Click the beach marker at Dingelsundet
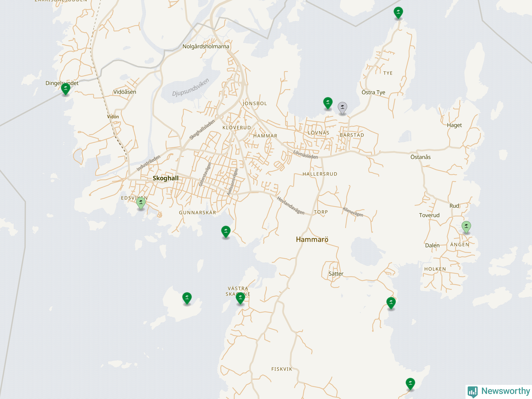Image resolution: width=532 pixels, height=399 pixels. click(x=66, y=89)
